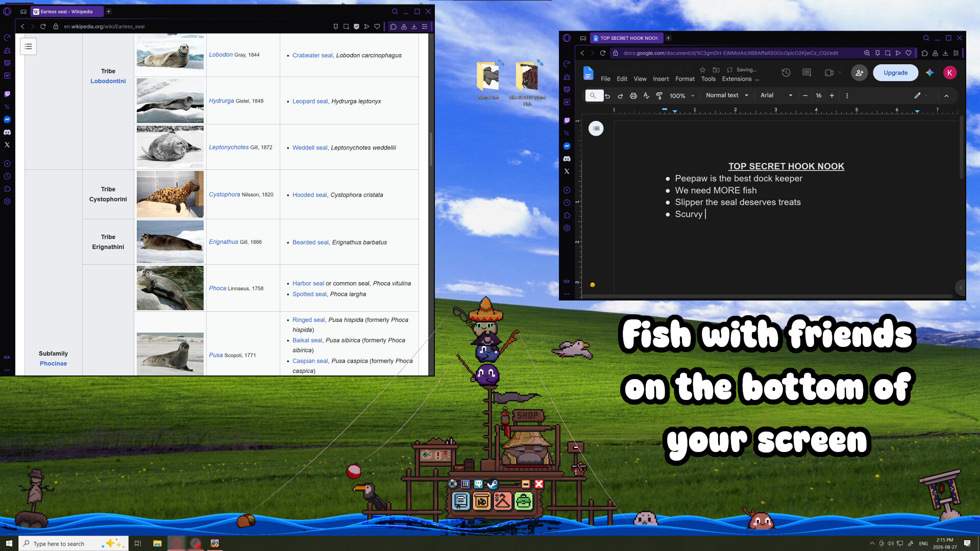Screen dimensions: 980x551
Task: Open the more toolbar options three-dot menu
Action: [x=847, y=96]
